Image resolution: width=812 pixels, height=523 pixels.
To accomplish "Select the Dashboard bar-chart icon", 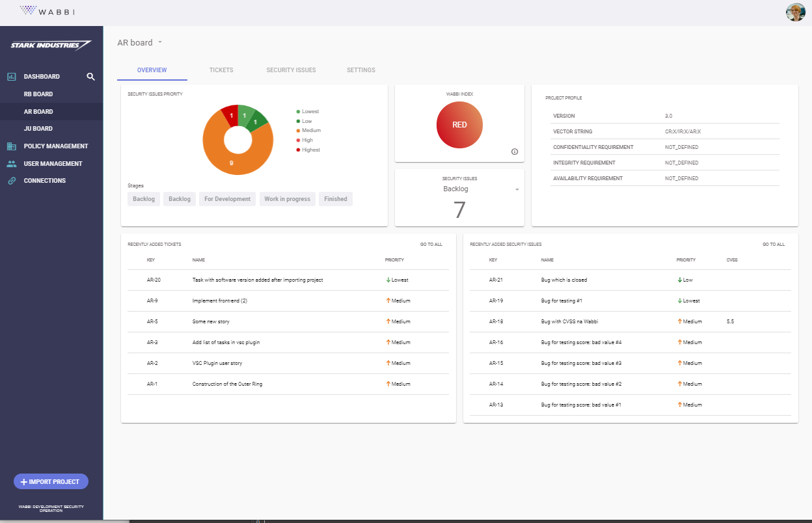I will [x=13, y=76].
